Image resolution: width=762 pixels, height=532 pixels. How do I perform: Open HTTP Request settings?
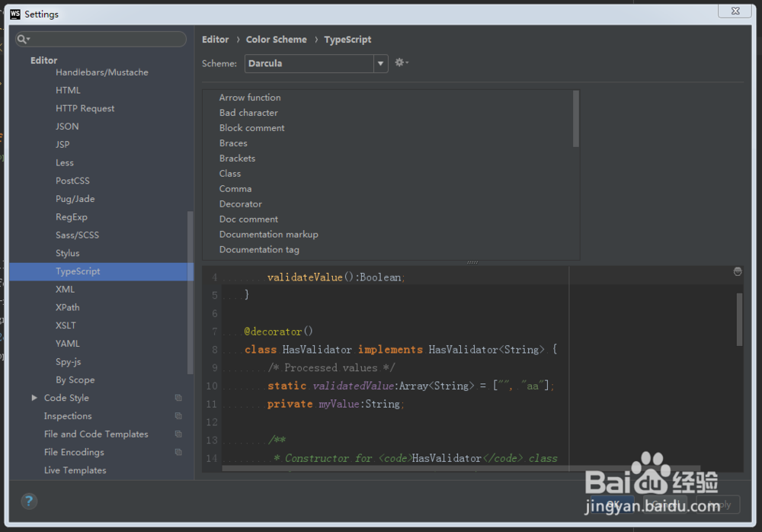click(85, 108)
